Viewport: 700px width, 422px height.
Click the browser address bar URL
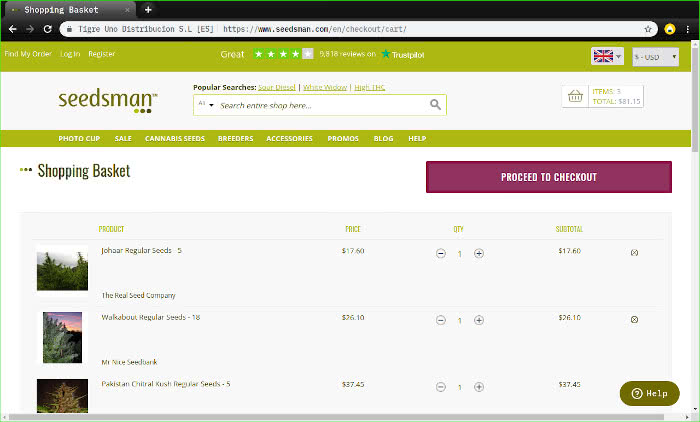click(315, 29)
